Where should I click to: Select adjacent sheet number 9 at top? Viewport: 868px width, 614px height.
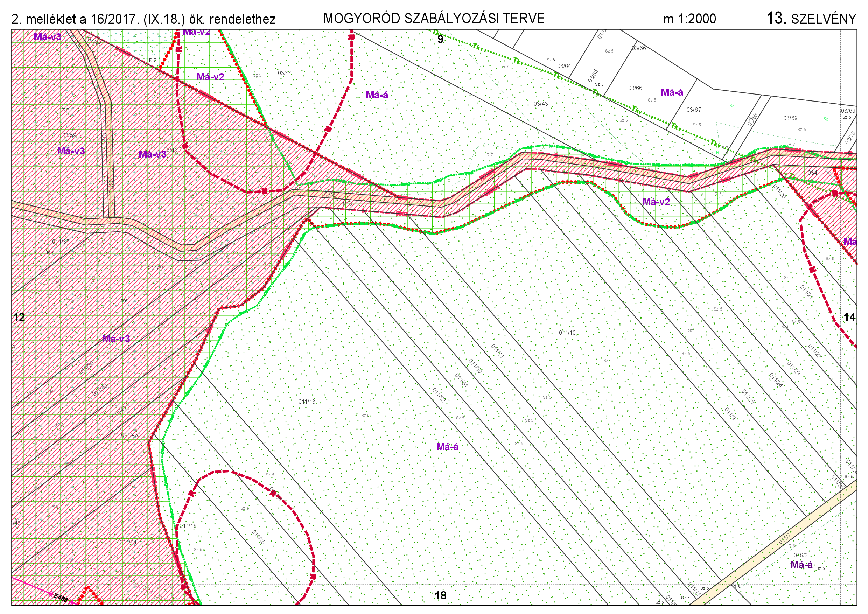click(x=440, y=39)
